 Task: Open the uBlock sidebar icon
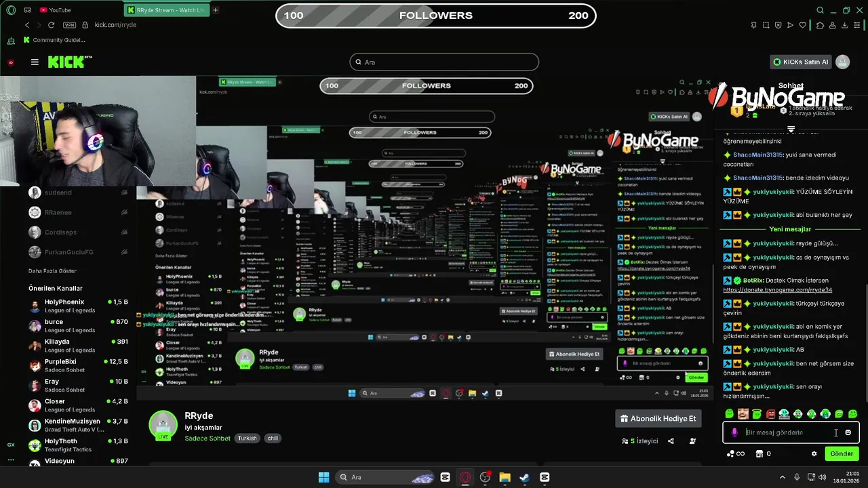(11, 62)
